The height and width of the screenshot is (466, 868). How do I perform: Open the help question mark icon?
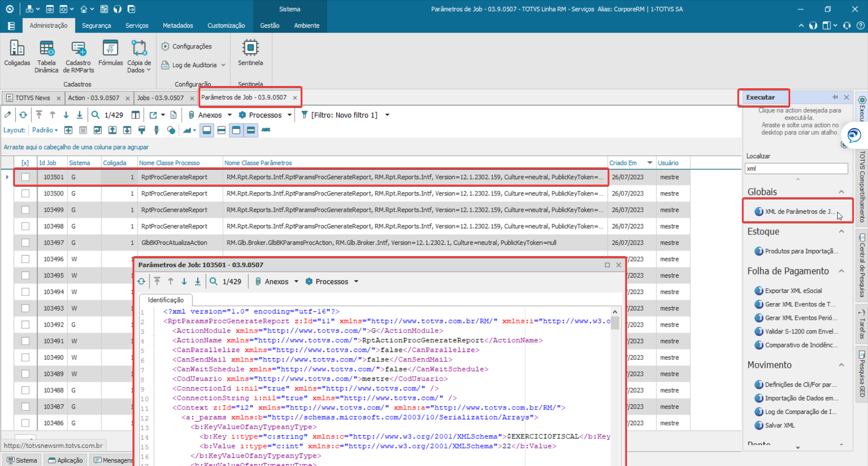point(860,25)
